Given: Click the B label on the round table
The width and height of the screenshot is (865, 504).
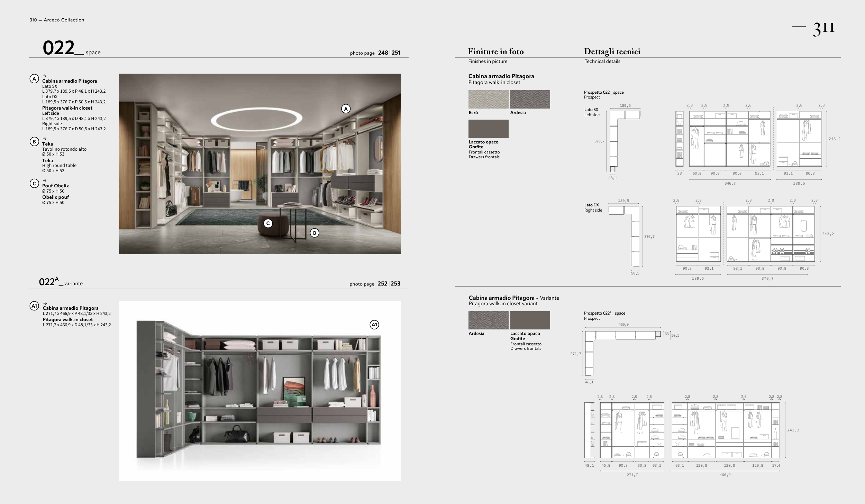Looking at the screenshot, I should (314, 233).
